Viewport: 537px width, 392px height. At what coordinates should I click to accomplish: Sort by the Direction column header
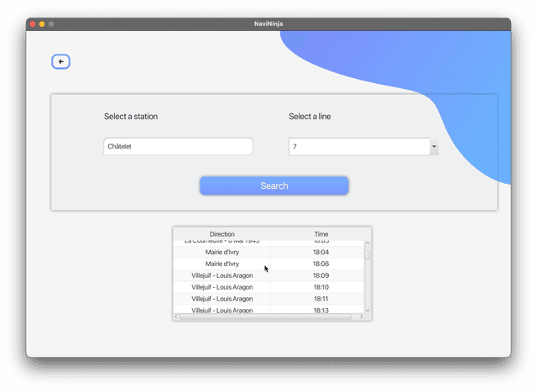[222, 234]
